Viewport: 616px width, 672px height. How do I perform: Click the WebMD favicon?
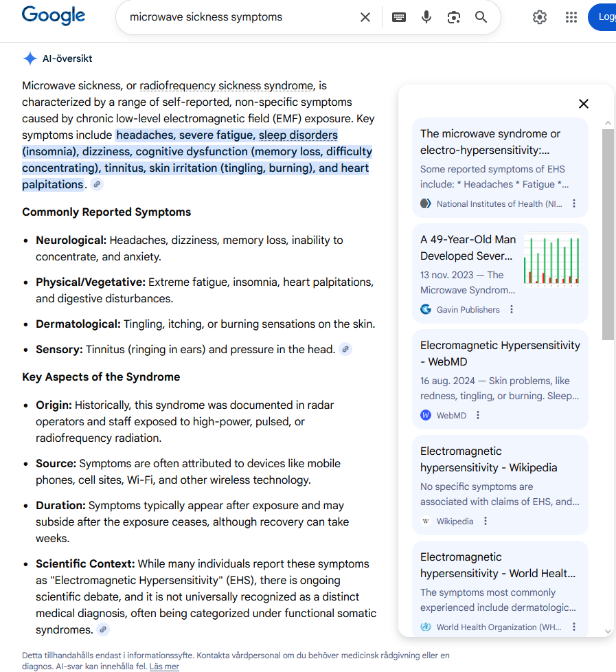(x=425, y=415)
